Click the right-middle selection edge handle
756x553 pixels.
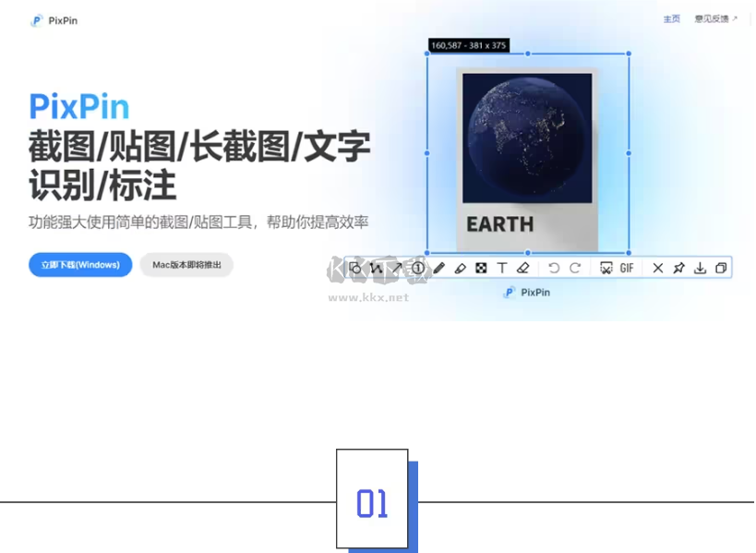(629, 153)
